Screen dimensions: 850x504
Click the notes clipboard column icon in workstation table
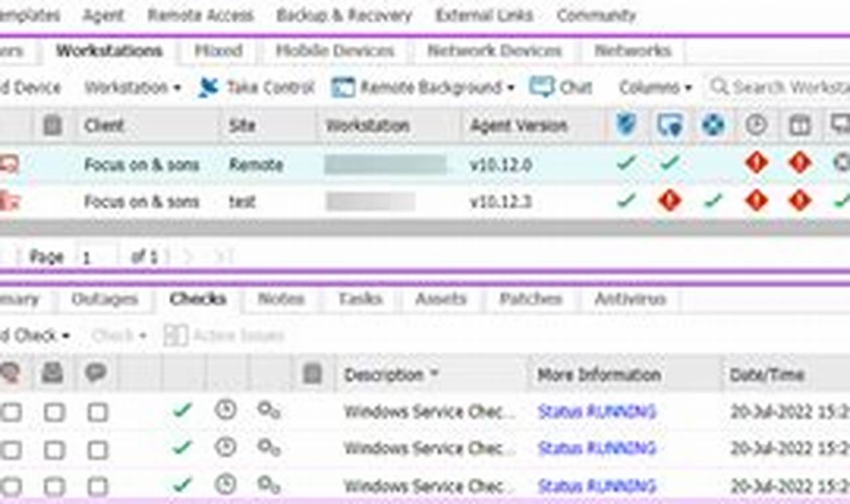[x=52, y=126]
